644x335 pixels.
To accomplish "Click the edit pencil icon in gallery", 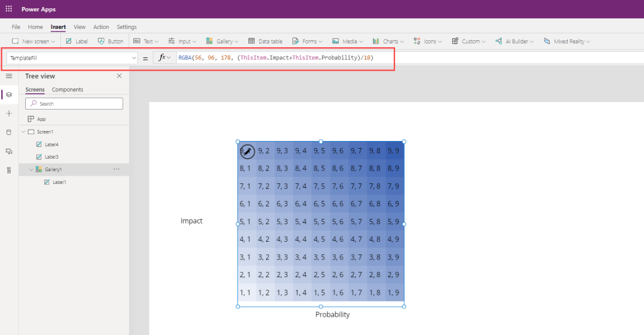I will (248, 152).
